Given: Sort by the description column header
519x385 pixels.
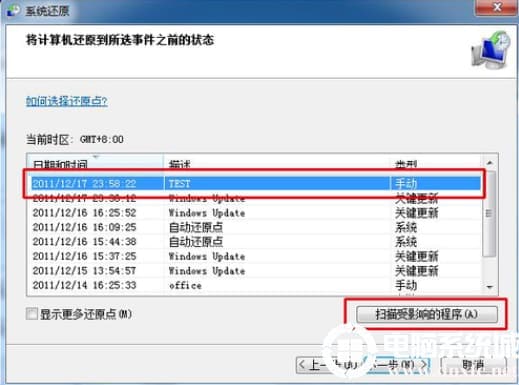Looking at the screenshot, I should click(277, 162).
